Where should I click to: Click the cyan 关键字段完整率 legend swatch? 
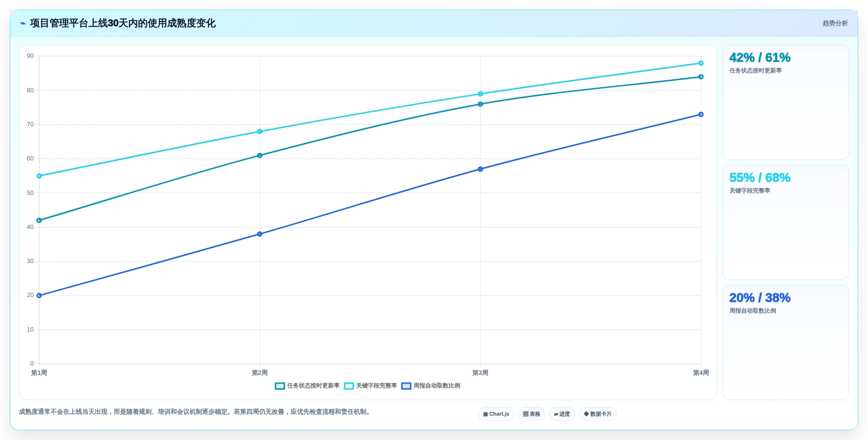[349, 386]
